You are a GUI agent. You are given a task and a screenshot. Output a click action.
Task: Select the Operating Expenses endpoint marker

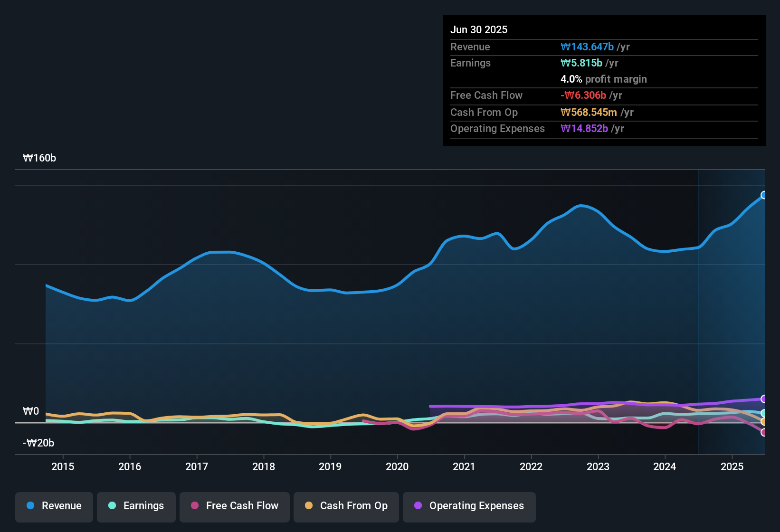point(764,399)
